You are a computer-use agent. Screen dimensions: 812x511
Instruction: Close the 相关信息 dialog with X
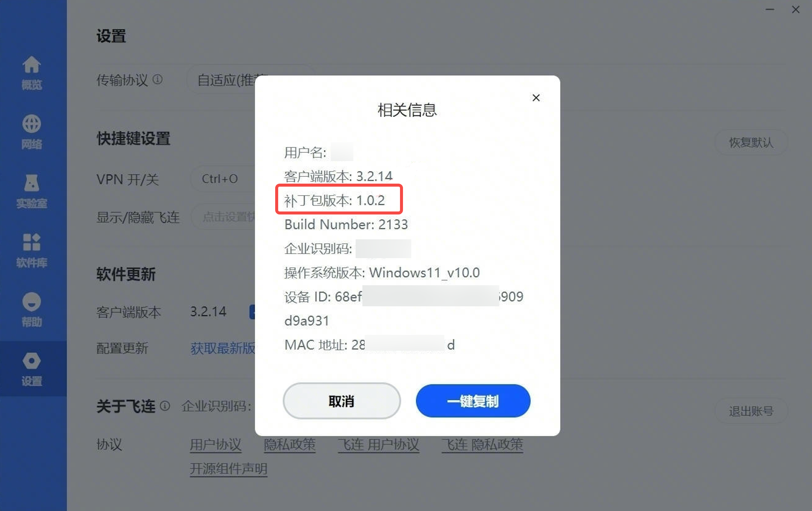536,98
